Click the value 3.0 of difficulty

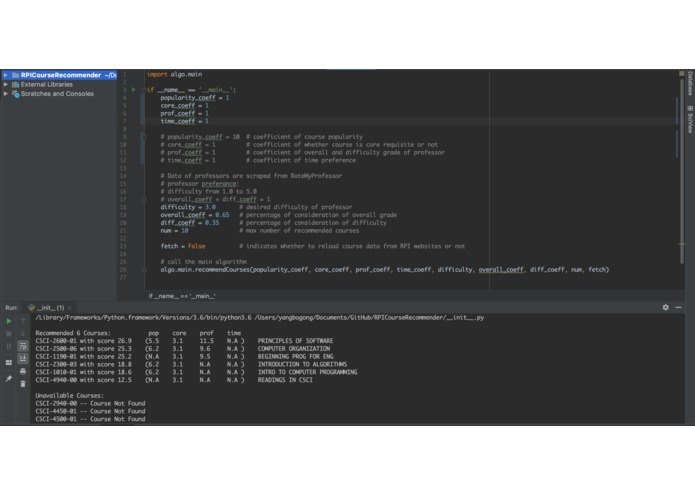click(x=210, y=207)
